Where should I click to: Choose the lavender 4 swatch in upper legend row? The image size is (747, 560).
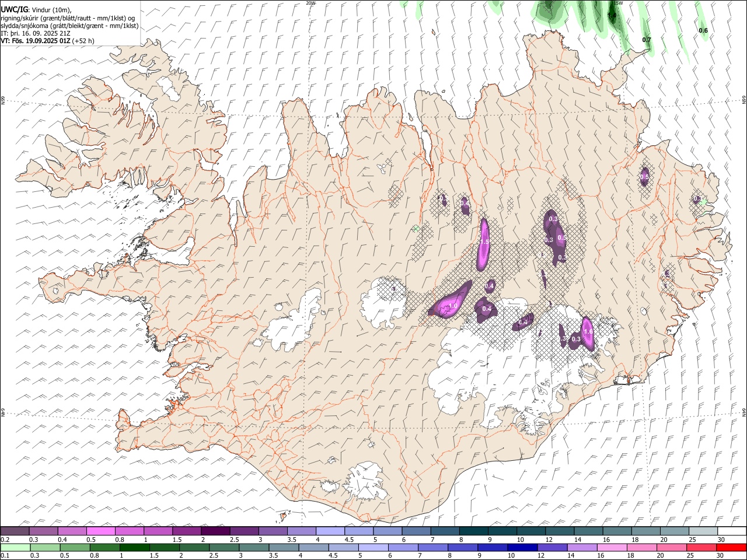tap(330, 531)
